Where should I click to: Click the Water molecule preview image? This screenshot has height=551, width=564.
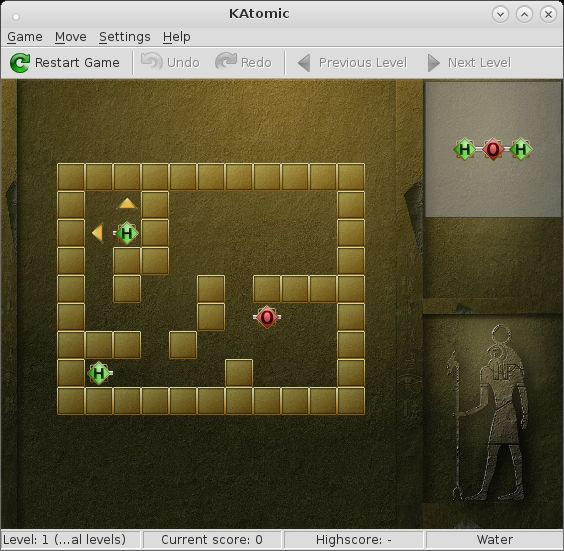click(493, 149)
